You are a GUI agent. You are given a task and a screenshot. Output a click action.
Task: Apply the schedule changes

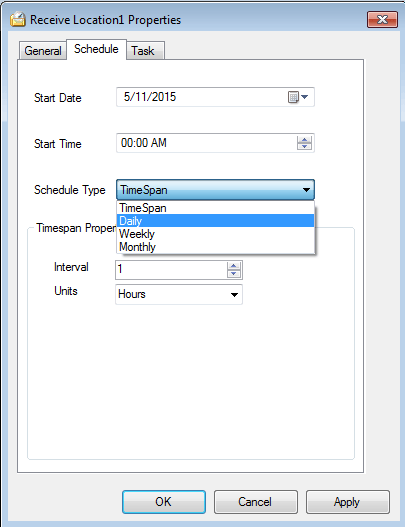348,502
